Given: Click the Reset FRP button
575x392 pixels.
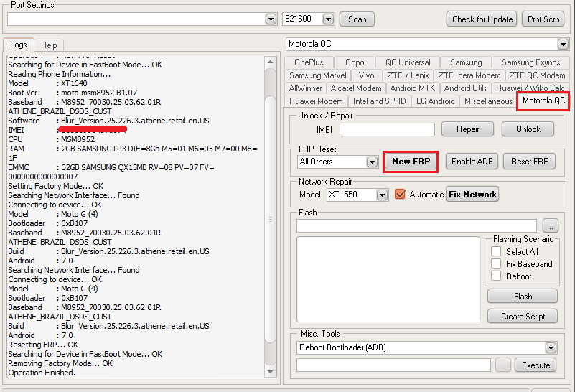Looking at the screenshot, I should (x=530, y=162).
